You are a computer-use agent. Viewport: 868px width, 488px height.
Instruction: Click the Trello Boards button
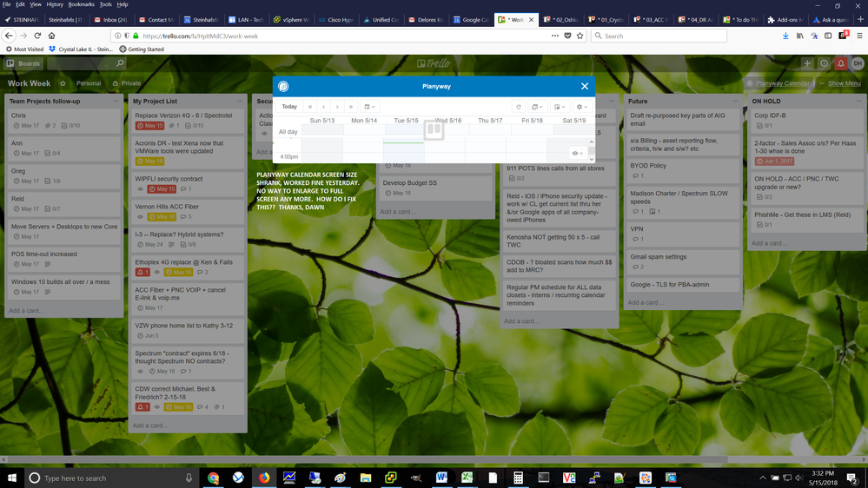click(23, 63)
